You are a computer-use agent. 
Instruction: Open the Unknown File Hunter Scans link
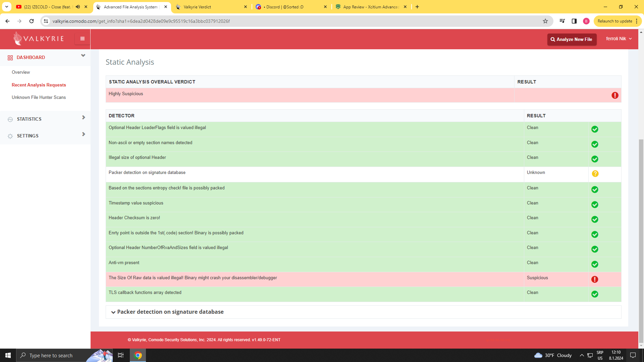click(x=39, y=97)
